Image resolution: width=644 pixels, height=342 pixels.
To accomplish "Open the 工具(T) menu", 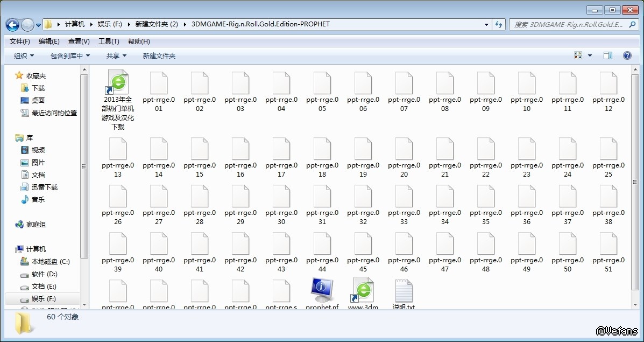I will pyautogui.click(x=109, y=41).
